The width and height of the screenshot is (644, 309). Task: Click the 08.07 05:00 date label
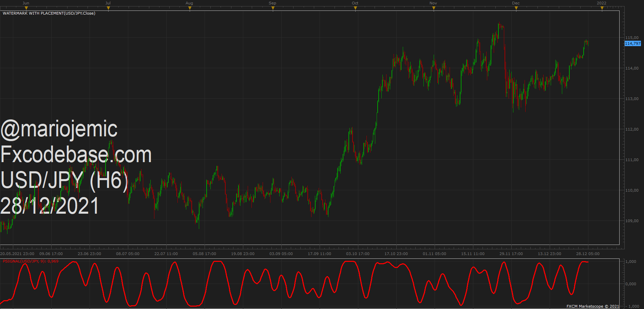[x=128, y=254]
